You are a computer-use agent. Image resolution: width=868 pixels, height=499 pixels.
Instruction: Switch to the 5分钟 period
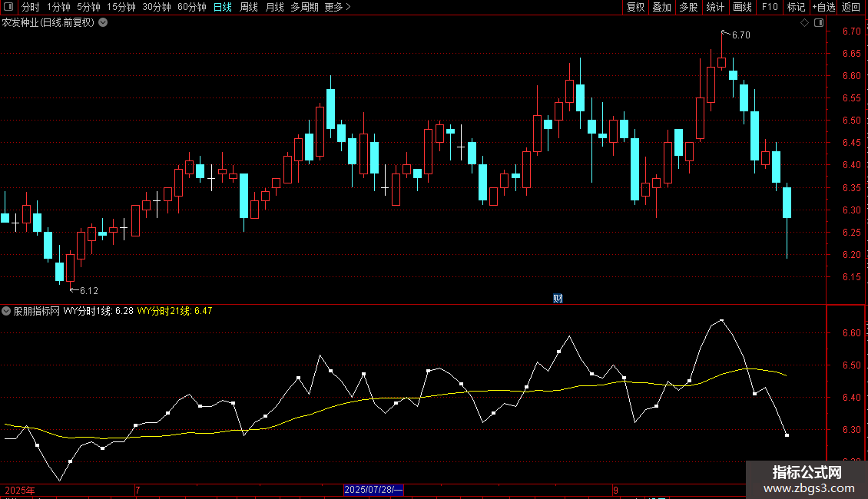point(88,7)
